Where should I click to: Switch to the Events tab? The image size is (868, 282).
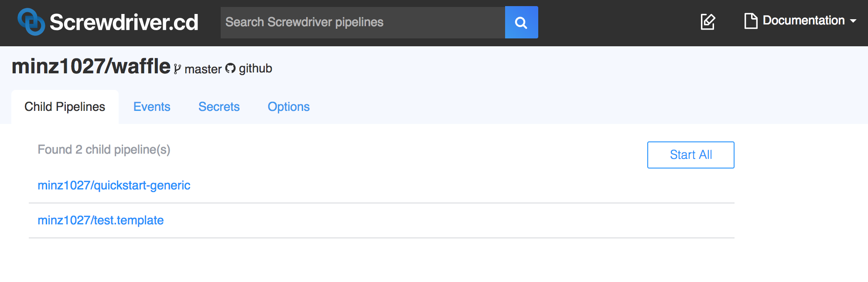click(152, 107)
